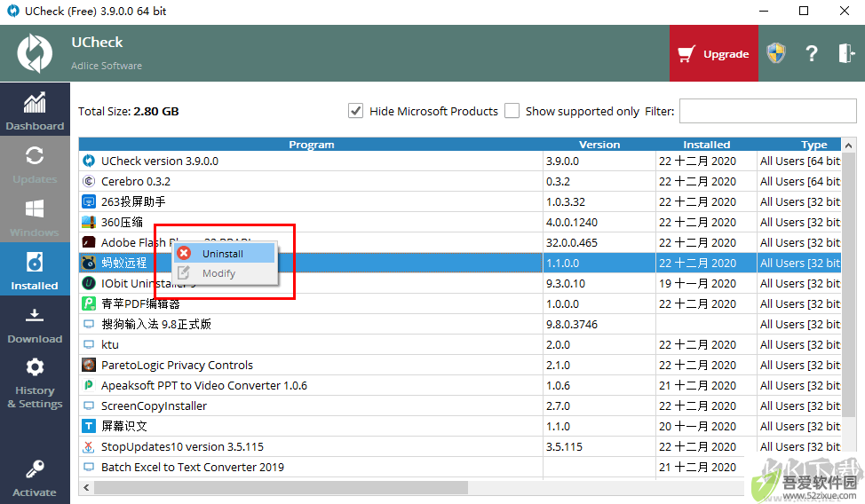
Task: Click into the Filter text field
Action: [x=767, y=111]
